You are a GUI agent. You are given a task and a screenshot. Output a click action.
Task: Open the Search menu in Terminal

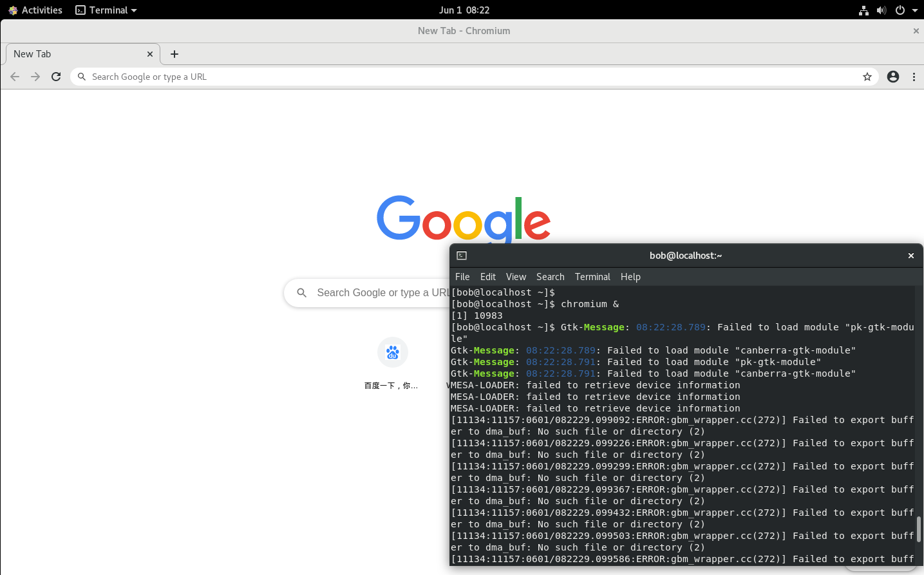point(551,277)
